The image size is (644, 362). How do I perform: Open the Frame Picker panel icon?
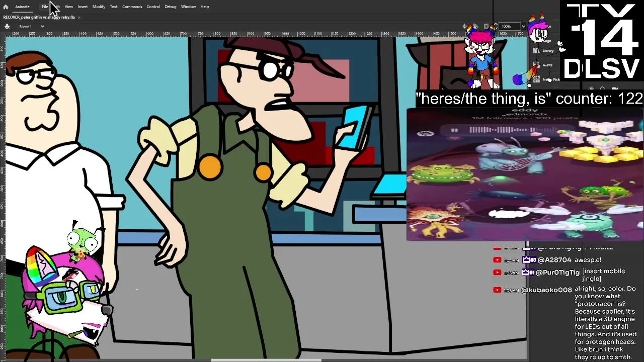[536, 79]
